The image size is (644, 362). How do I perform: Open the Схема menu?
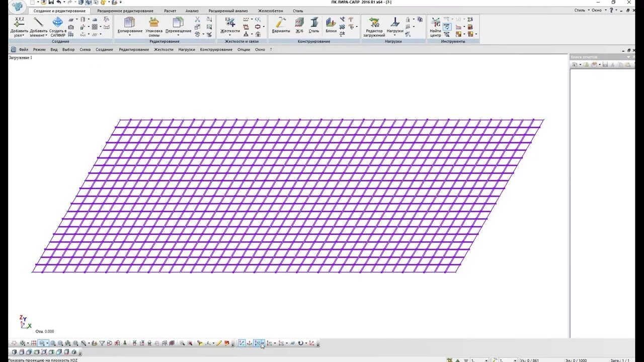pos(85,50)
